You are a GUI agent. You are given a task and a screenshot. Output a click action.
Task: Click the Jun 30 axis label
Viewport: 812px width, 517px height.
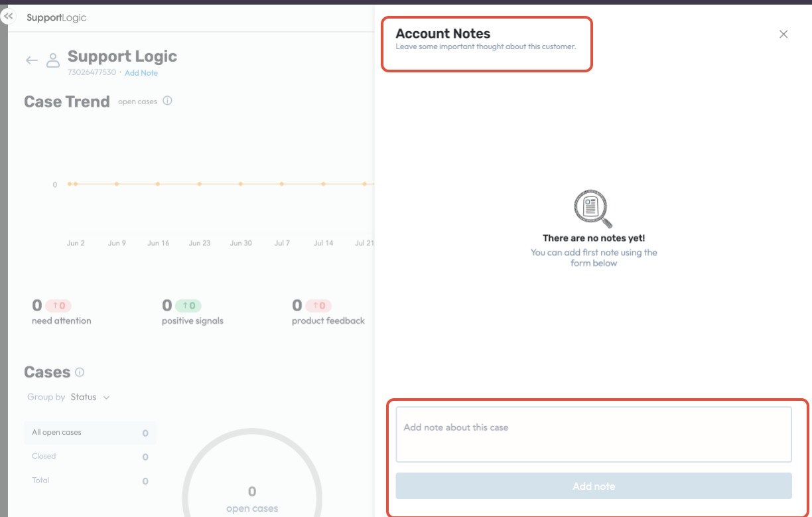pos(241,244)
